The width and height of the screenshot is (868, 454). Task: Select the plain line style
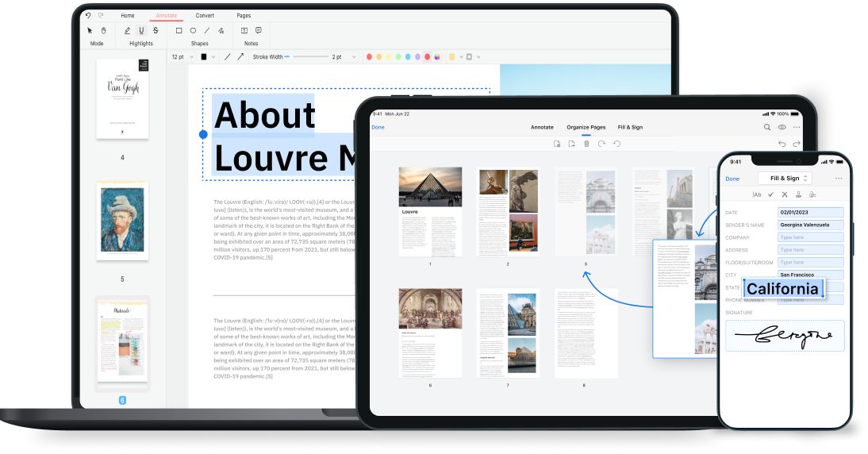[228, 57]
